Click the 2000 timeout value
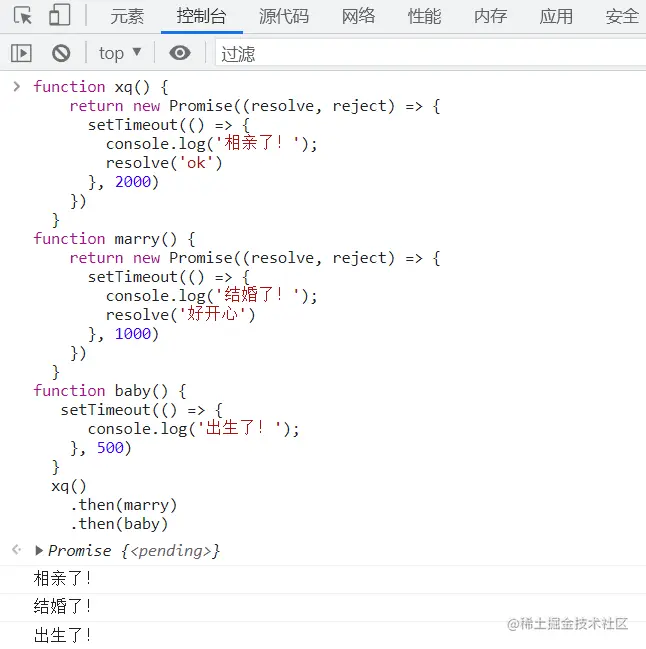646x649 pixels. pyautogui.click(x=133, y=182)
